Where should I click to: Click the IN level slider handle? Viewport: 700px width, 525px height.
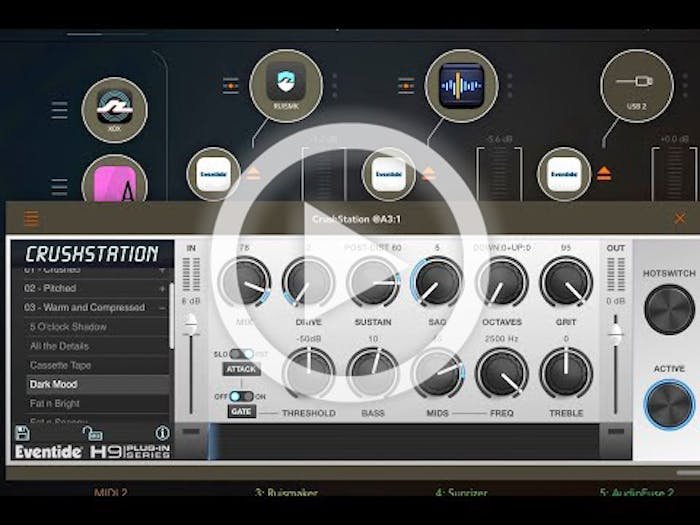click(x=191, y=325)
